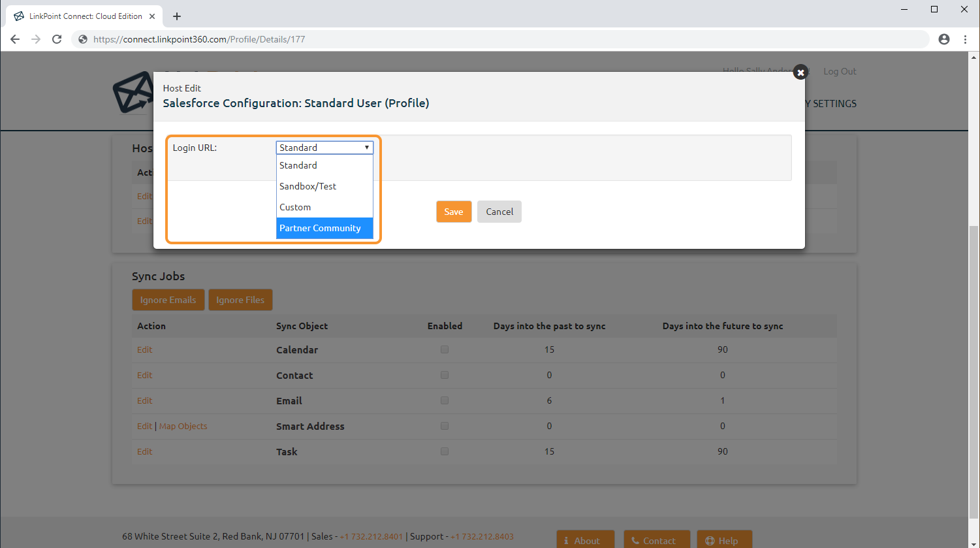The width and height of the screenshot is (980, 548).
Task: Choose Sandbox/Test login URL option
Action: pos(324,186)
